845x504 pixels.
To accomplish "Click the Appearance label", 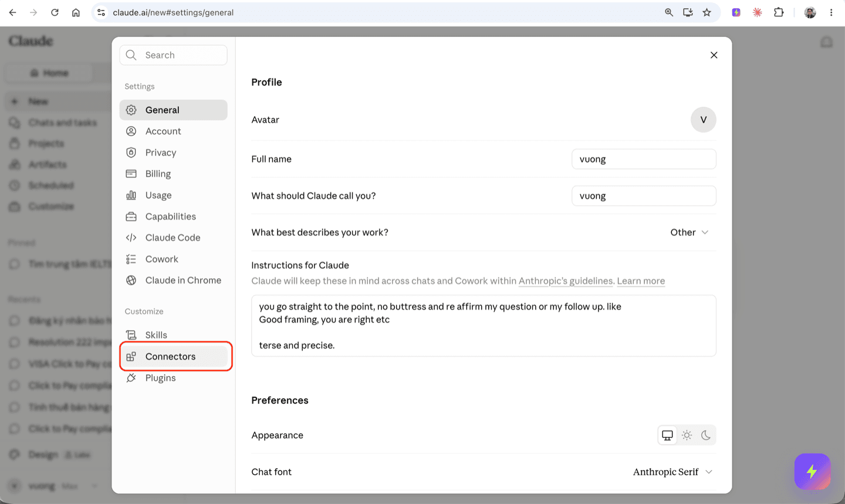I will (277, 435).
